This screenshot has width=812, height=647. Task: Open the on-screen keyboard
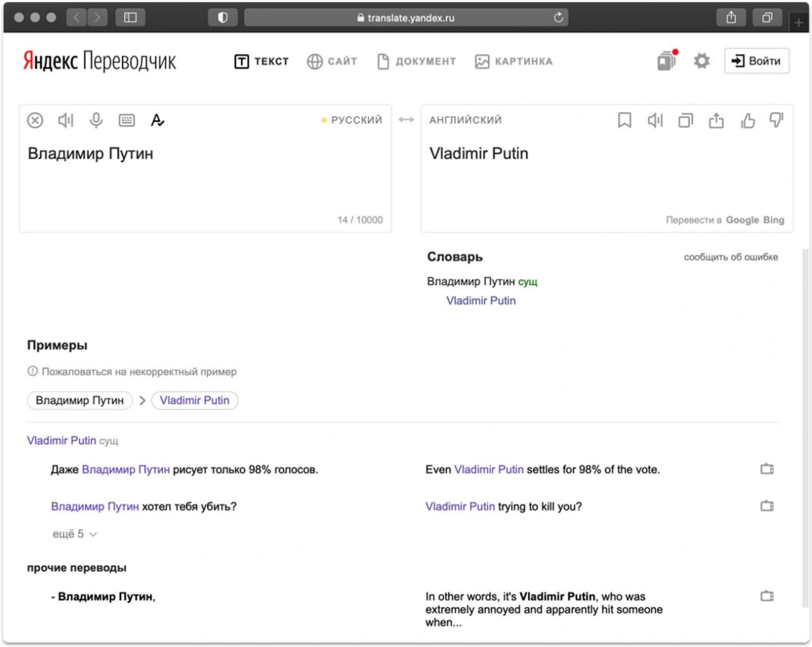[127, 120]
